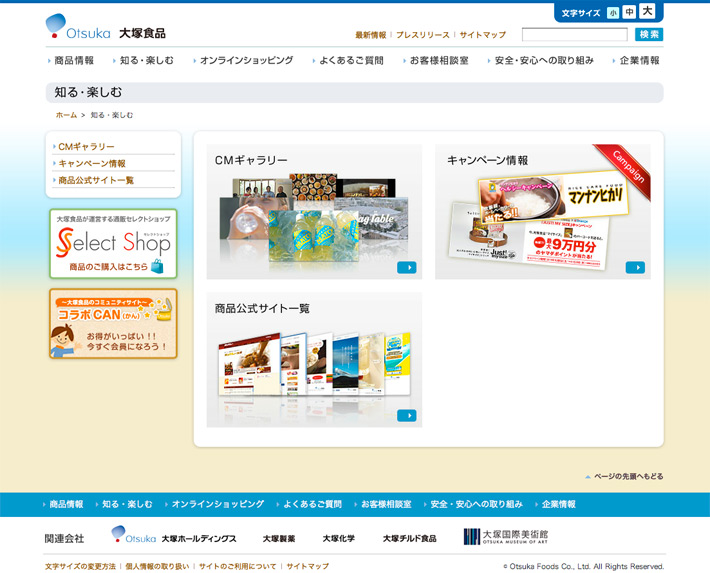Click the blue arrow on CMギャラリー card

407,267
